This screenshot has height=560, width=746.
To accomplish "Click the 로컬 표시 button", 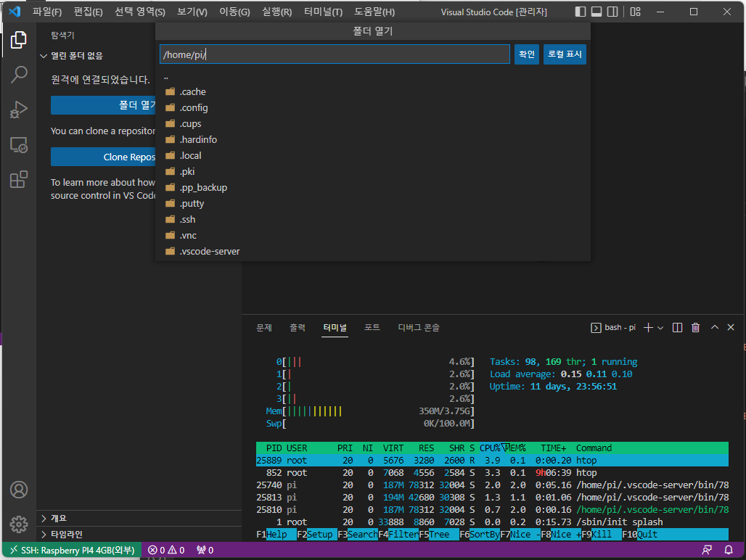I will click(565, 54).
